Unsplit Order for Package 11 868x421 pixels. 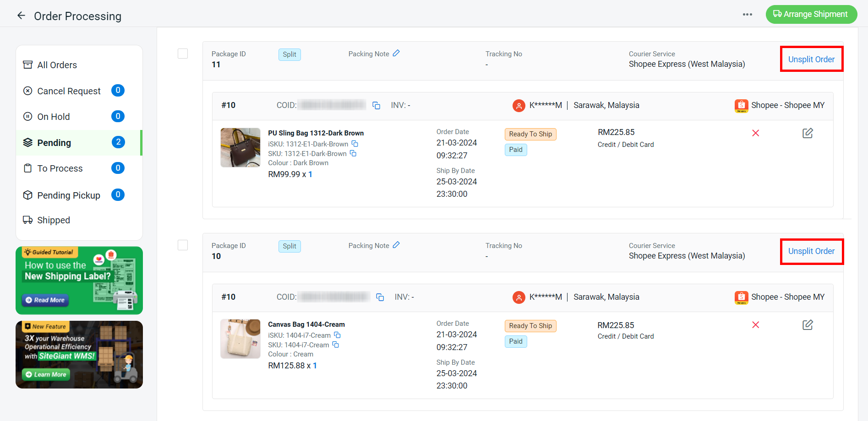[811, 59]
